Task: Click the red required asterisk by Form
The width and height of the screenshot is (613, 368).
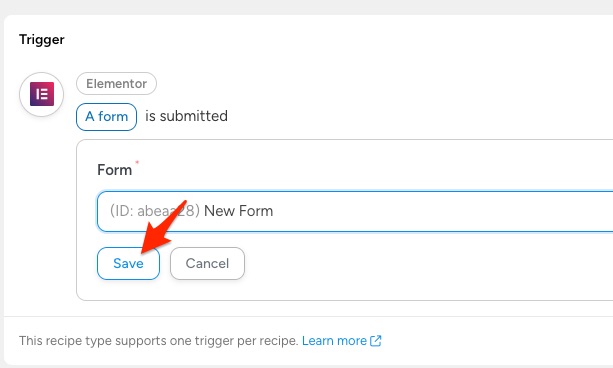Action: pyautogui.click(x=137, y=162)
